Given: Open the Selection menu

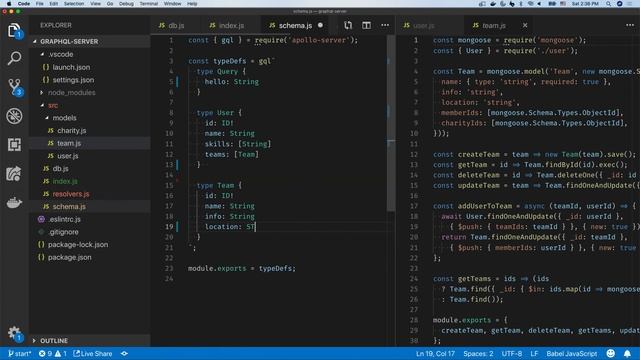Looking at the screenshot, I should pyautogui.click(x=74, y=4).
